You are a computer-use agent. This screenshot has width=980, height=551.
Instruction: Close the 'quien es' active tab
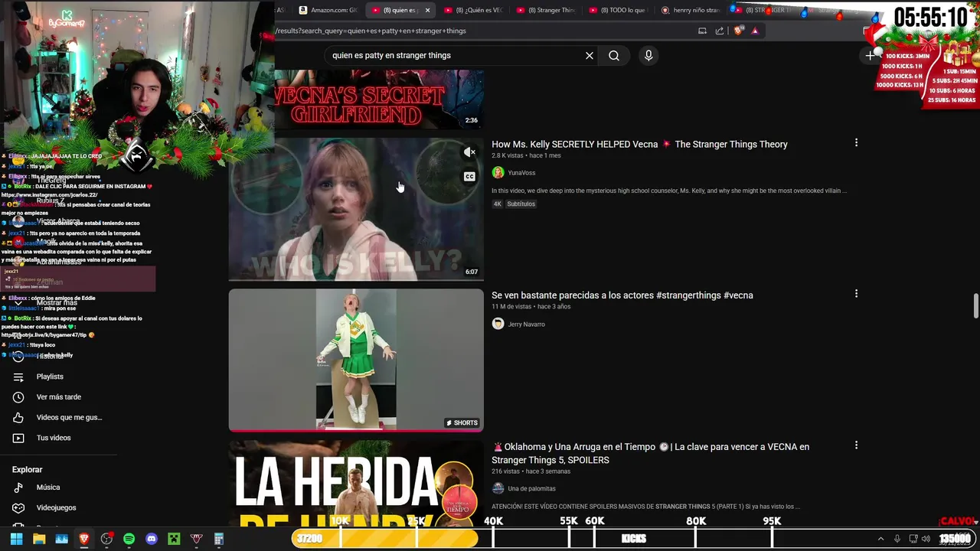pos(428,10)
